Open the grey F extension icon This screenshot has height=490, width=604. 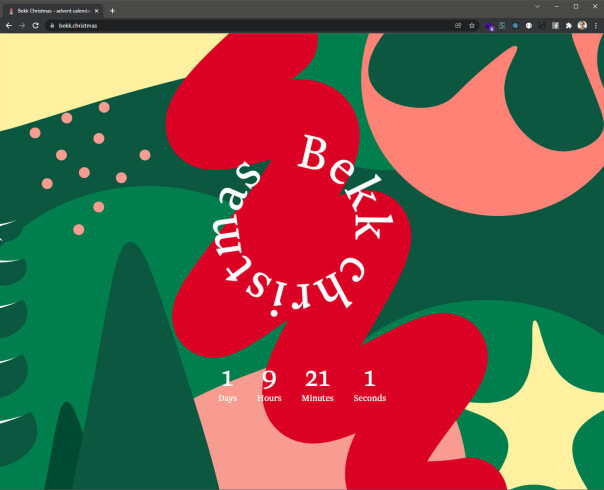(x=555, y=25)
